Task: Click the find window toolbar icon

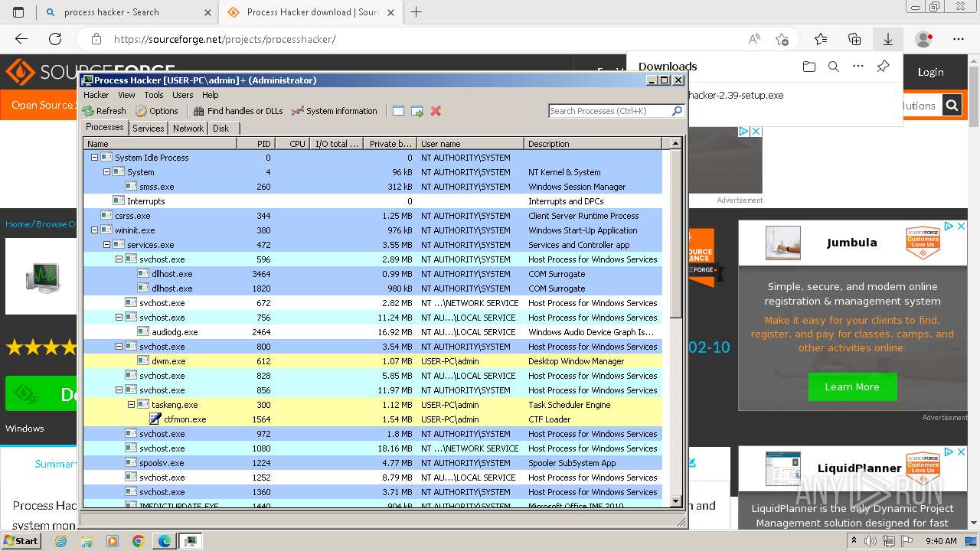Action: 398,111
